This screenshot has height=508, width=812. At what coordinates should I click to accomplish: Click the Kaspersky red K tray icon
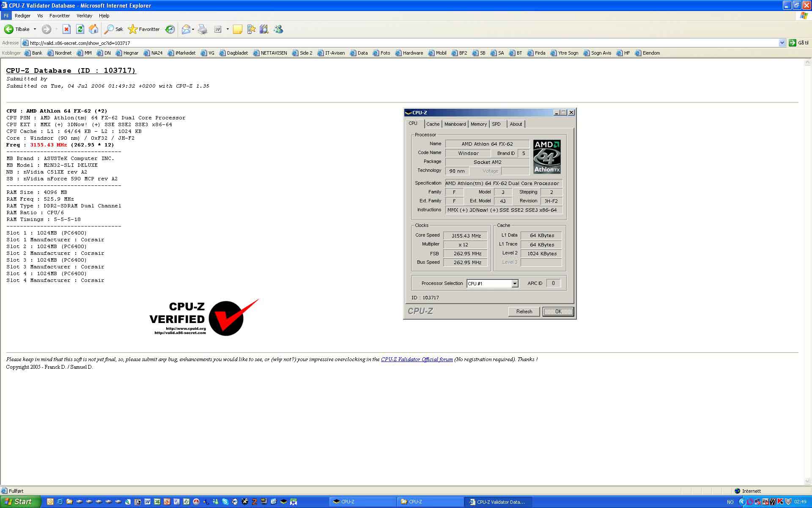(x=780, y=502)
